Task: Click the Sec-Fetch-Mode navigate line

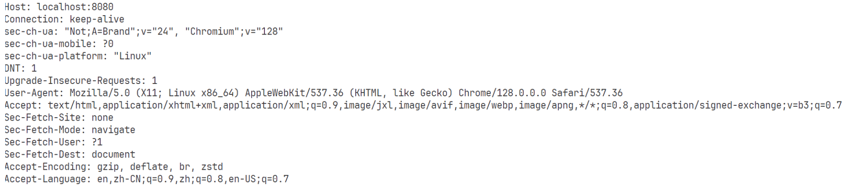Action: 70,130
